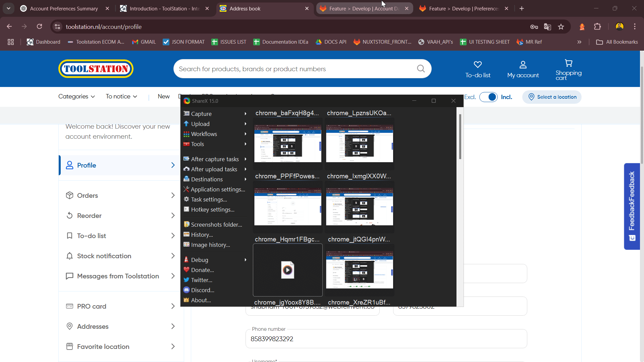Click the To-do list heart icon

[478, 64]
